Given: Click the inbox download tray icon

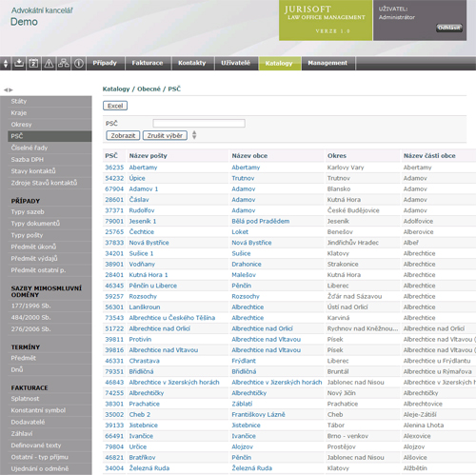Looking at the screenshot, I should [19, 64].
